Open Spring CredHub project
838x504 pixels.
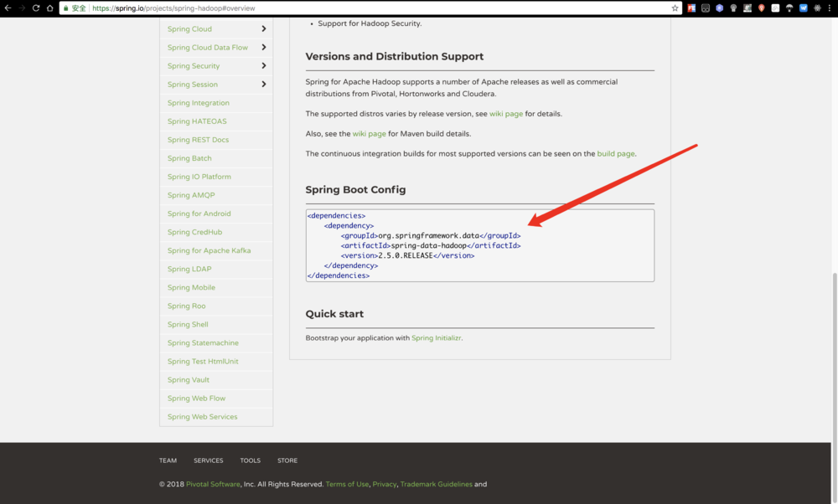(x=194, y=232)
